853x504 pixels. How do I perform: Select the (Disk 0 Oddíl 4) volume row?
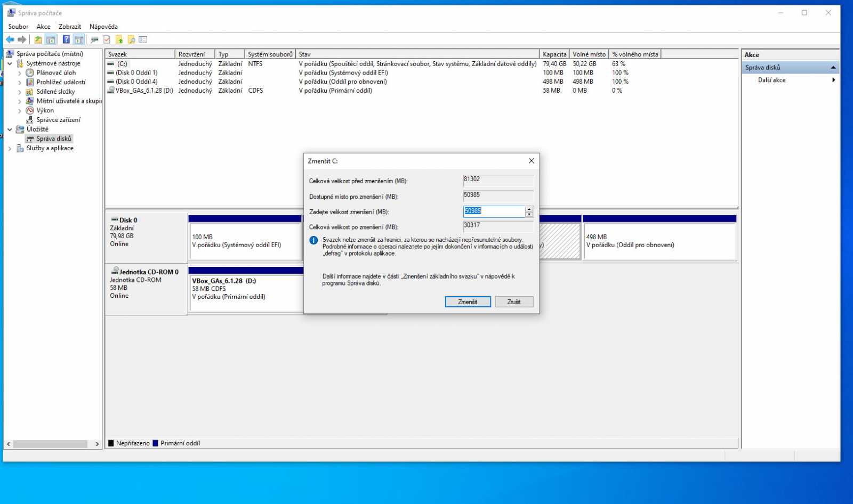(x=421, y=82)
